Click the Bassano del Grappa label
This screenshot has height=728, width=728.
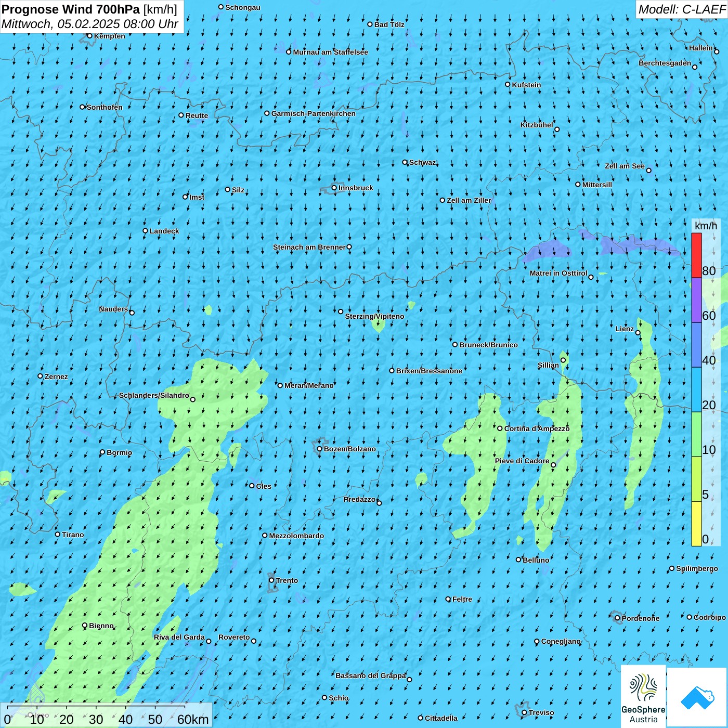click(x=371, y=675)
